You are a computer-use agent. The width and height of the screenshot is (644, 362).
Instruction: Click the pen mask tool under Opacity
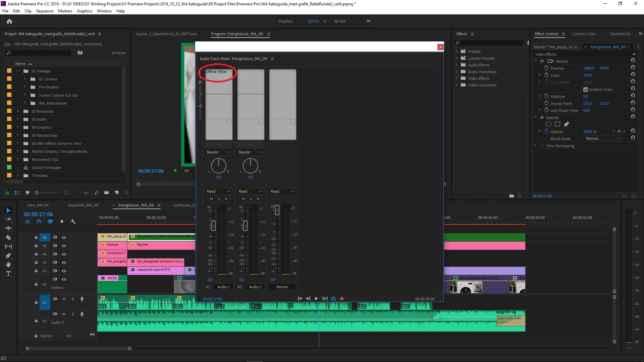[567, 124]
